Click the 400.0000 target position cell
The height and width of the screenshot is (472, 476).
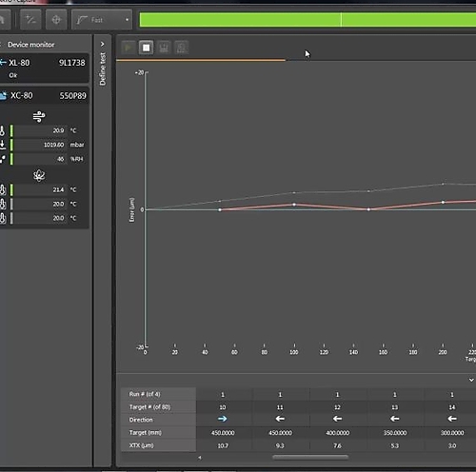338,433
